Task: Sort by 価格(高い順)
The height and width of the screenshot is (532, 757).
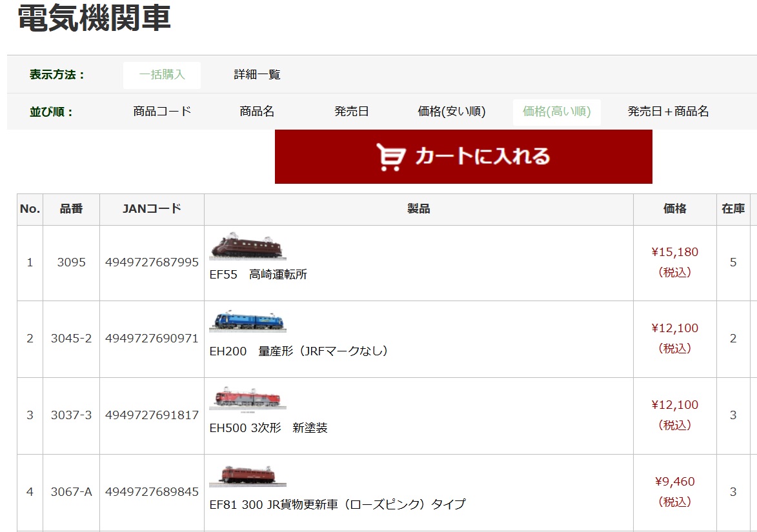Action: click(x=557, y=112)
